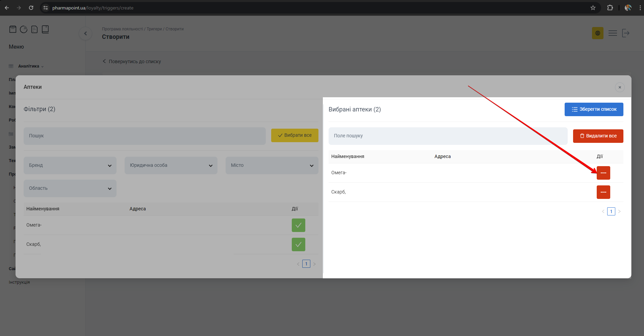The image size is (644, 336).
Task: Focus the Поле пошуку search field
Action: [x=447, y=136]
